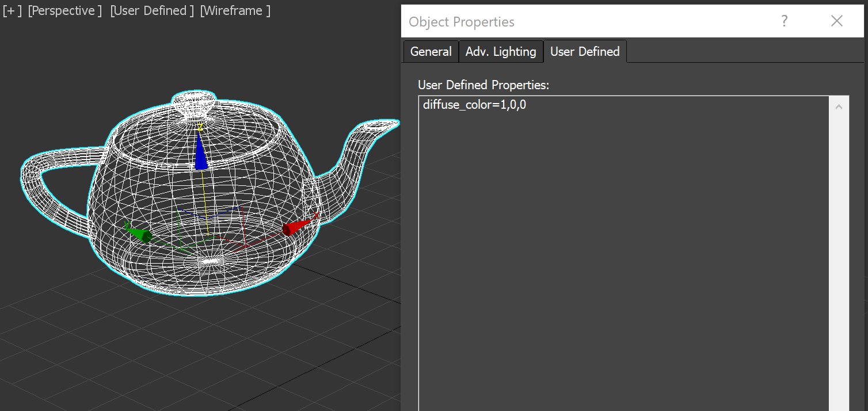Open the viewport General menu via [+] icon
This screenshot has height=411, width=868.
12,10
